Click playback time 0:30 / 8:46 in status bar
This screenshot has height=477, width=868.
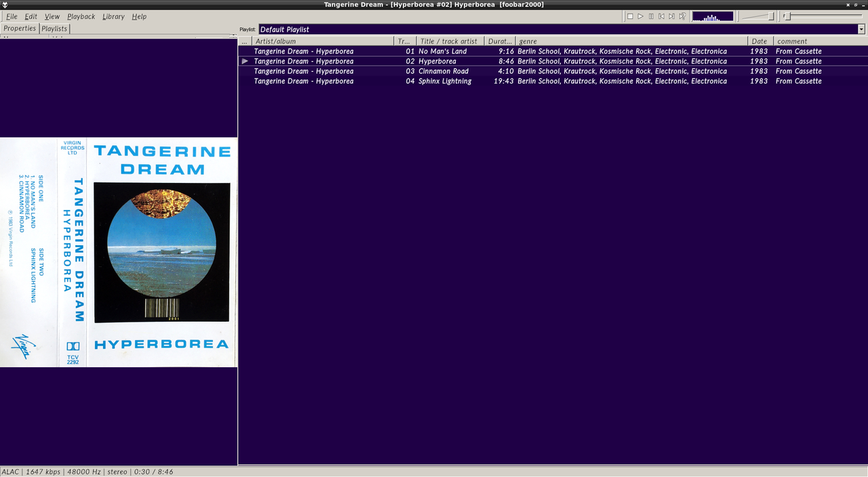click(x=153, y=472)
